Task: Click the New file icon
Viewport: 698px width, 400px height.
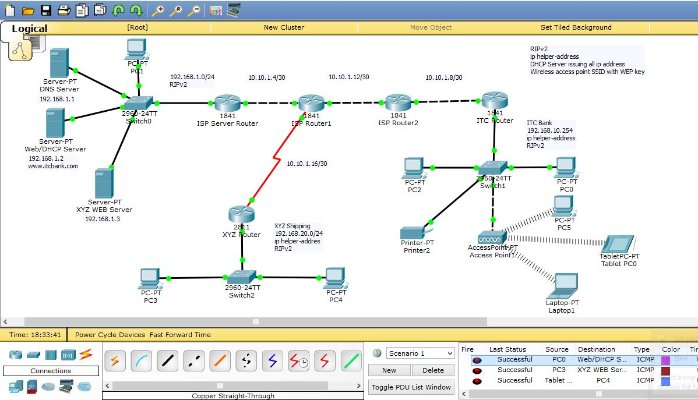Action: coord(10,10)
